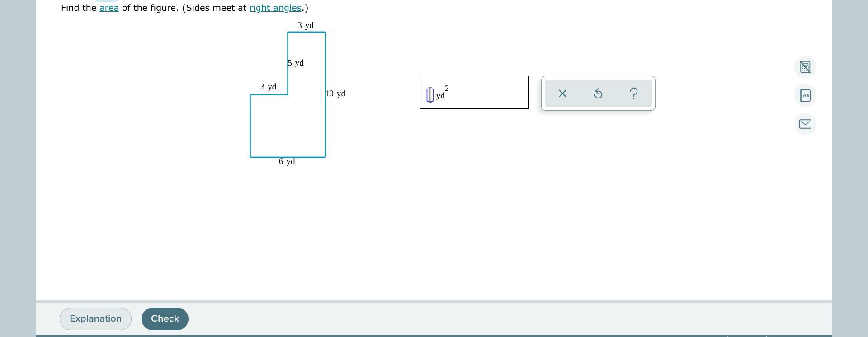Open help with the question mark icon
Image resolution: width=868 pixels, height=337 pixels.
[x=634, y=94]
